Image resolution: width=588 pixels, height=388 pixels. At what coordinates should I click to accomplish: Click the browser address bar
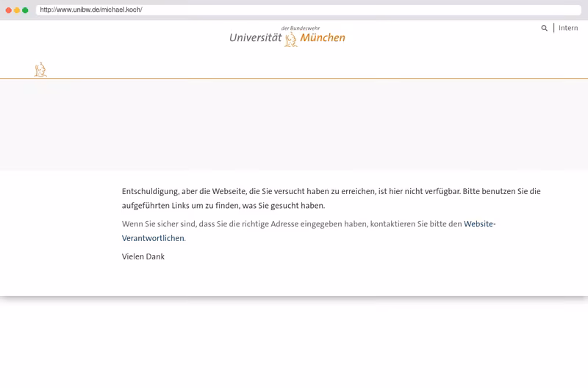coord(308,10)
